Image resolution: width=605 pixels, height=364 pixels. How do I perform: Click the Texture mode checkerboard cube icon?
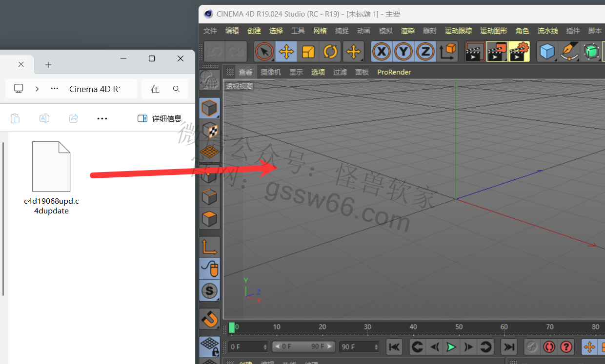point(210,130)
